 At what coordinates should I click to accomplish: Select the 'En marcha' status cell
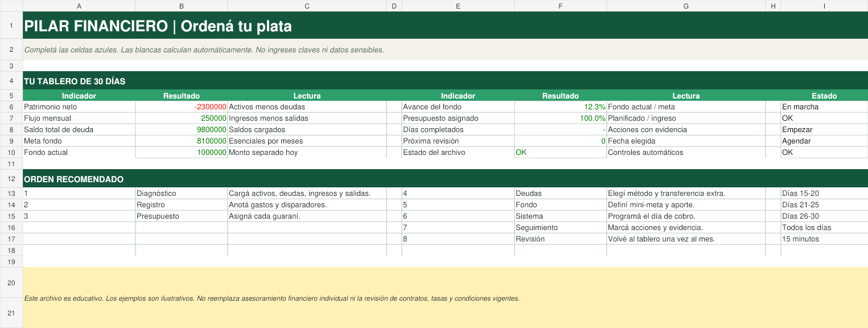click(824, 107)
